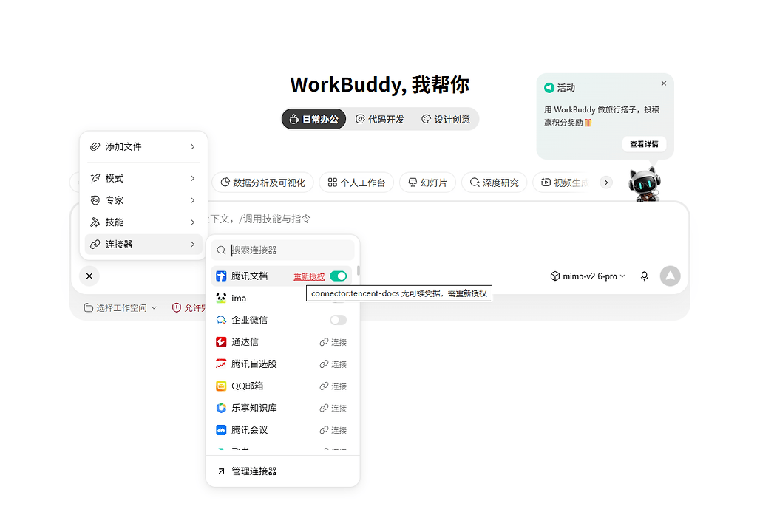The image size is (757, 532).
Task: Click the 企业微信 app icon
Action: pos(221,320)
